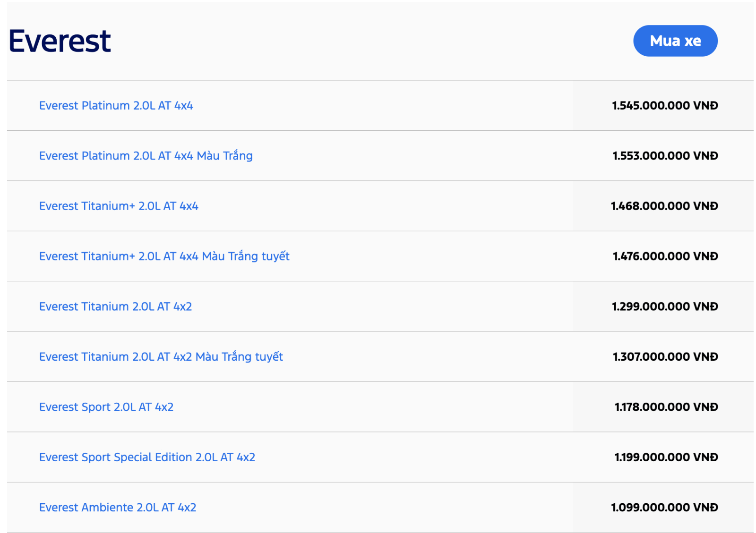Click the 1.178.000.000 VNĐ price
The height and width of the screenshot is (533, 756).
(x=666, y=407)
